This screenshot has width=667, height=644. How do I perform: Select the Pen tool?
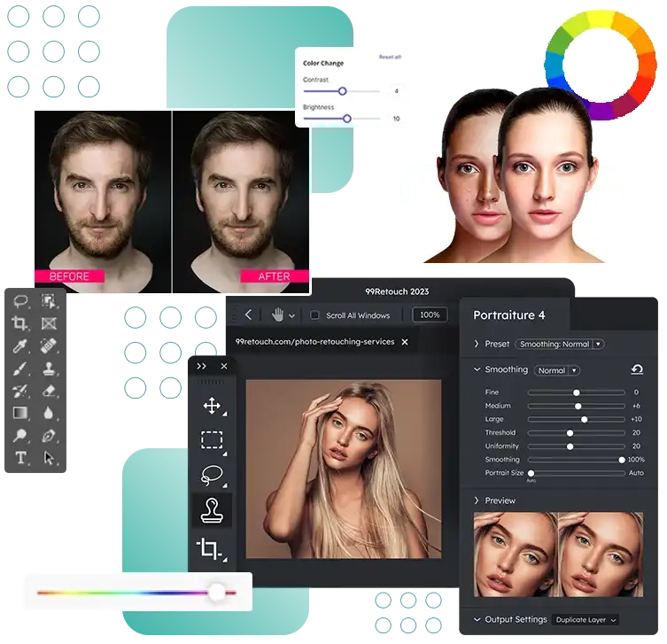(x=49, y=436)
